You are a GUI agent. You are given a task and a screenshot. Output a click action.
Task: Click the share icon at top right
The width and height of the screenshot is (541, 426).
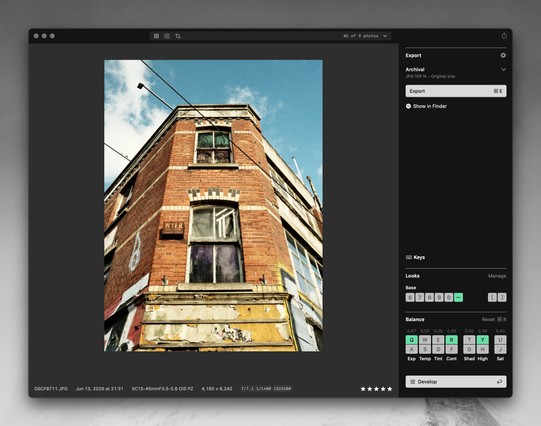click(504, 36)
